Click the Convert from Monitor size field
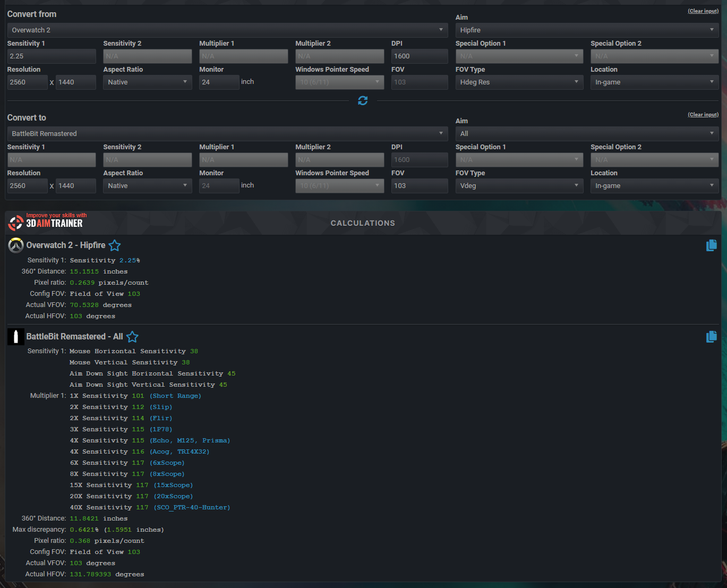Screen dimensions: 727x588 [x=219, y=82]
